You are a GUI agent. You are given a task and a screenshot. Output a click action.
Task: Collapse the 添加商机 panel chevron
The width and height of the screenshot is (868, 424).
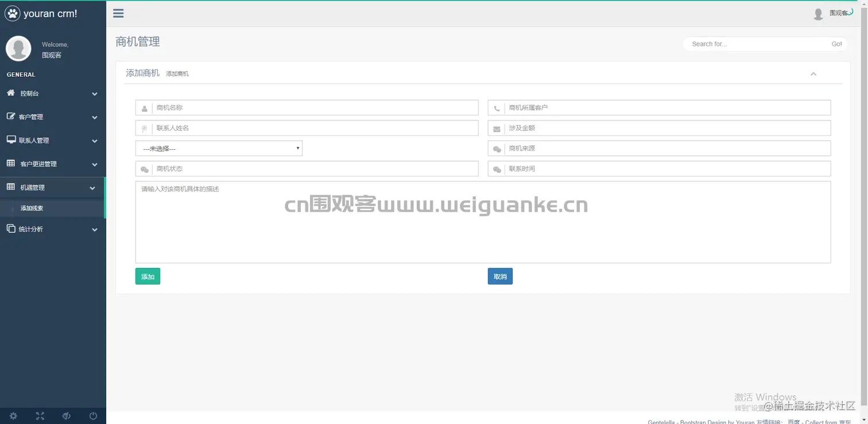813,73
